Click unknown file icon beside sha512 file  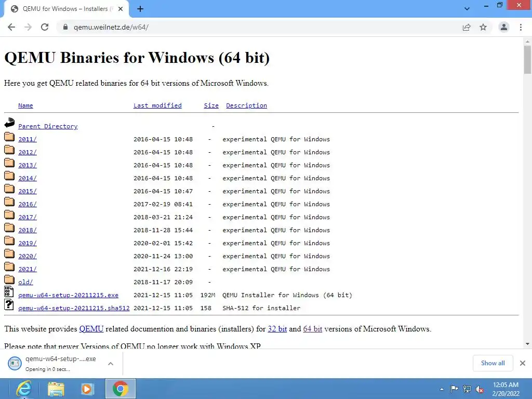pos(9,304)
